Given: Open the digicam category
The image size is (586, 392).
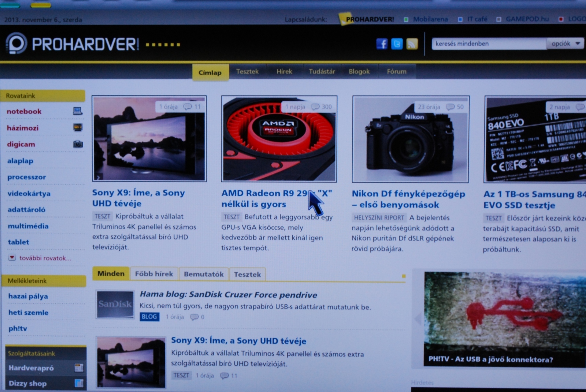Looking at the screenshot, I should pos(21,144).
